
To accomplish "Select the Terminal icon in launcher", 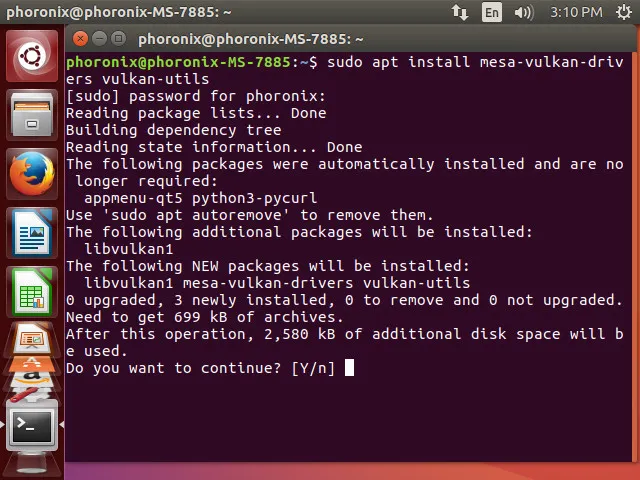I will click(32, 425).
